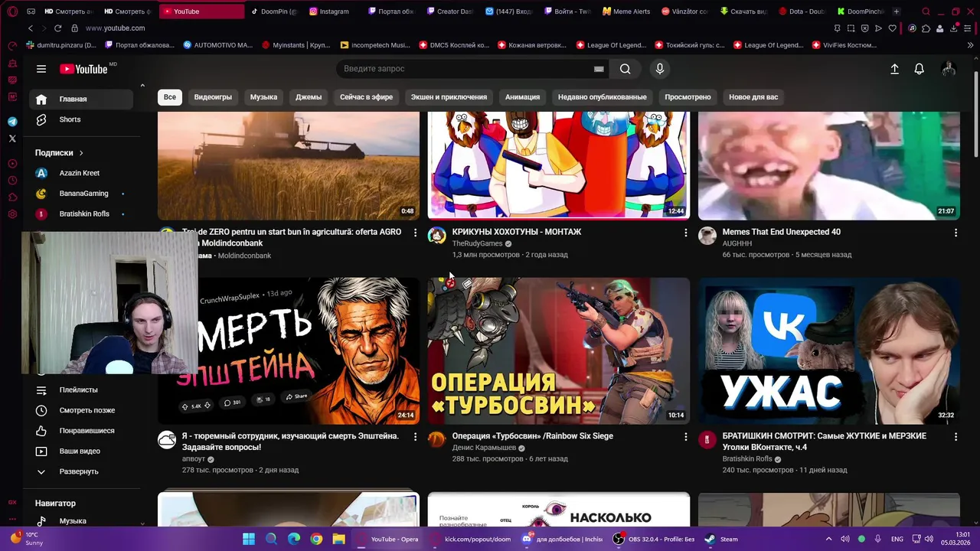Open title link КРИКУНЫ ХОХОТУНЫ - МОНТАЖ
980x551 pixels.
[x=517, y=232]
